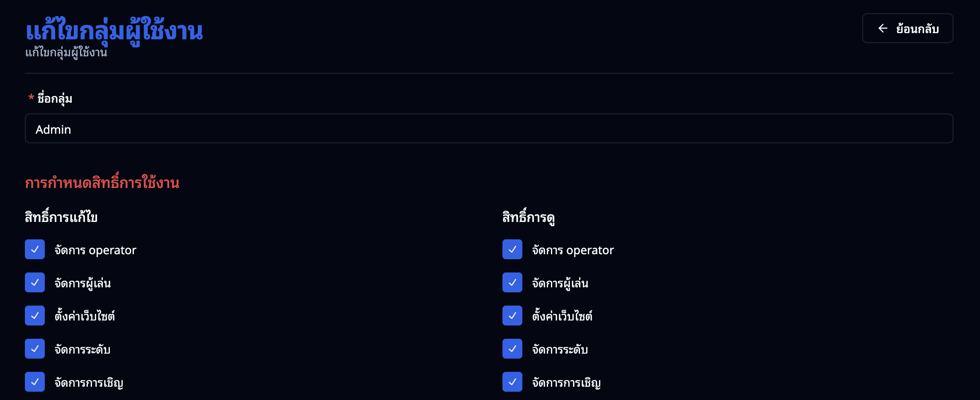Screen dimensions: 980x400
Task: Click จัดการการเชิญ label under สิทธิ์การแก้ไข
Action: pyautogui.click(x=89, y=383)
